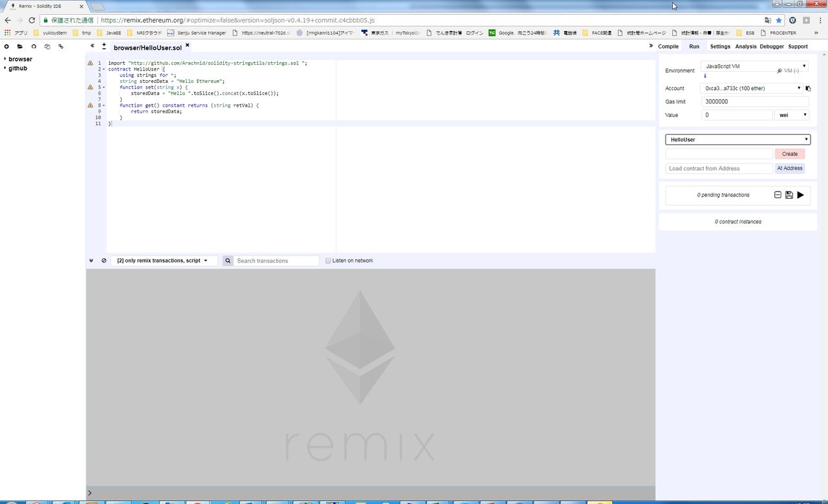
Task: Fold the set function at line 5
Action: coord(103,87)
